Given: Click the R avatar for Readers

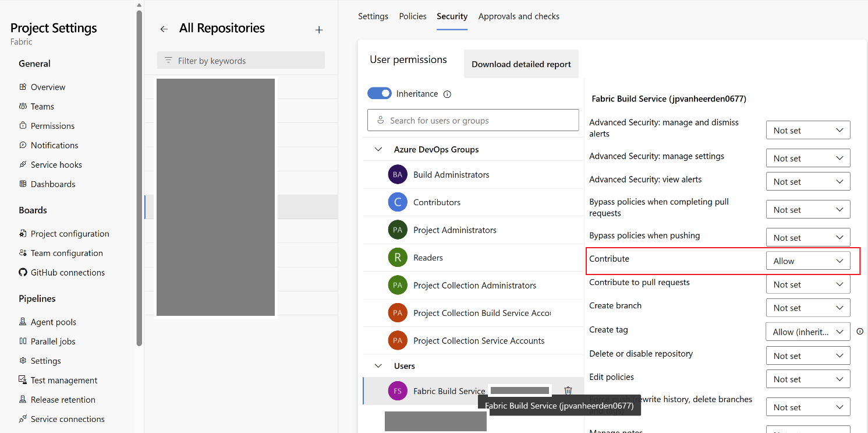Looking at the screenshot, I should (398, 258).
